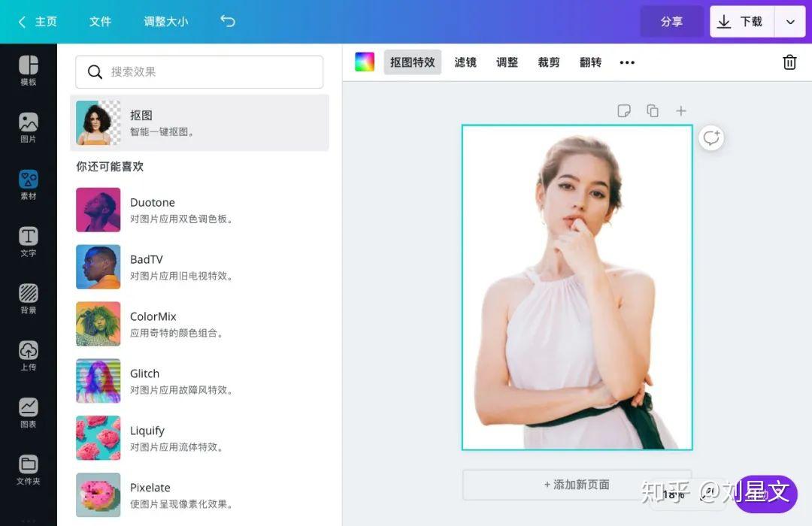Open the 背景 backgrounds panel
Image resolution: width=812 pixels, height=526 pixels.
pyautogui.click(x=28, y=298)
